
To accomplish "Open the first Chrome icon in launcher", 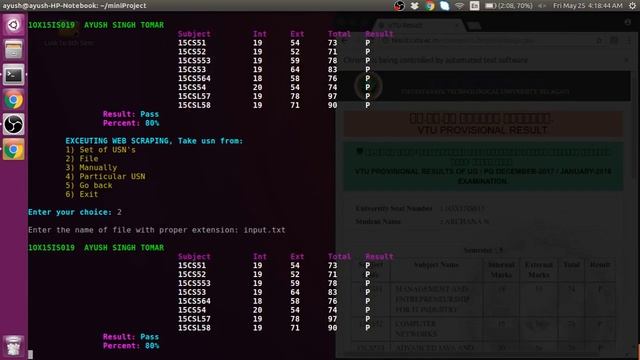I will coord(13,100).
